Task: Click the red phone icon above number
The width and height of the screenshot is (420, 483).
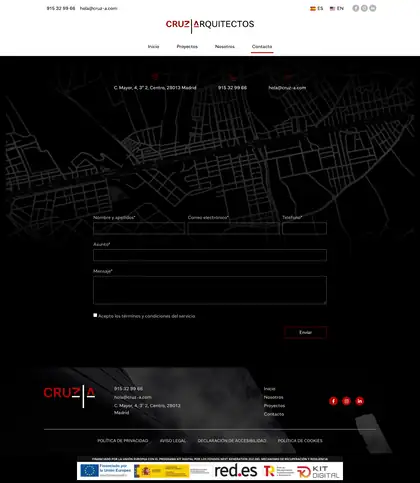Action: pyautogui.click(x=233, y=77)
